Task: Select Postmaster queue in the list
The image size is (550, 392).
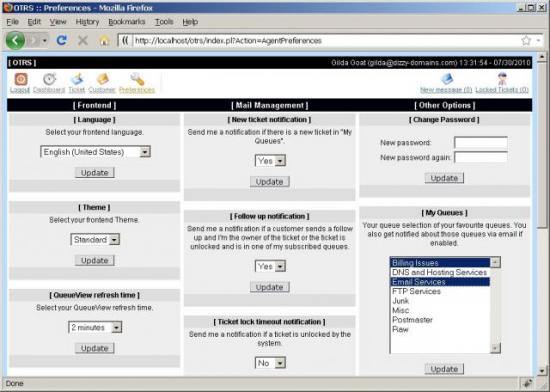Action: [440, 320]
